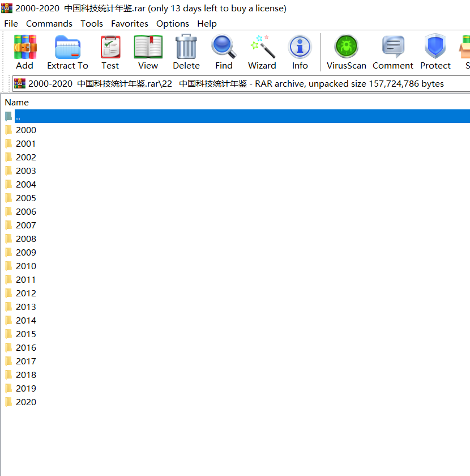This screenshot has width=470, height=476.
Task: Click the Protect shield icon
Action: click(435, 46)
